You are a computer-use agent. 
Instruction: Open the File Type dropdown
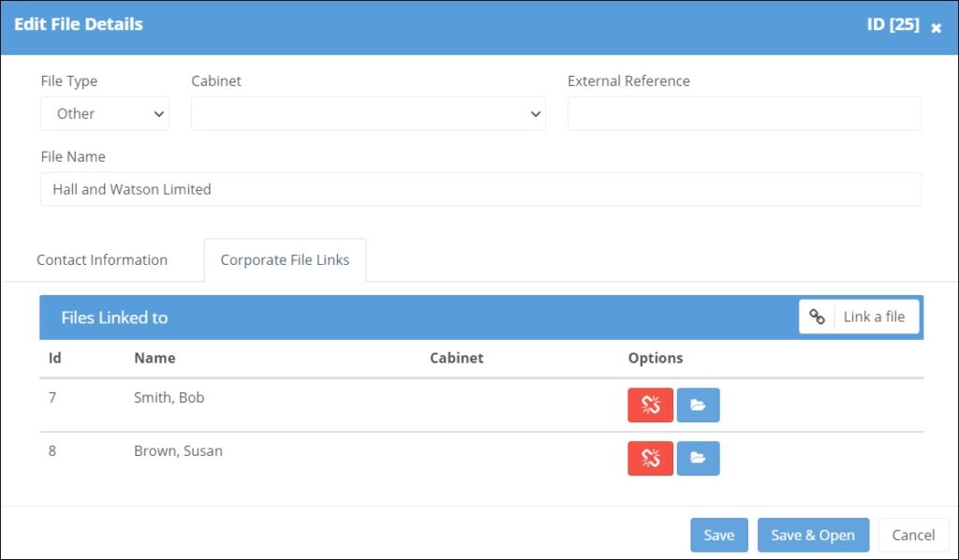click(105, 113)
